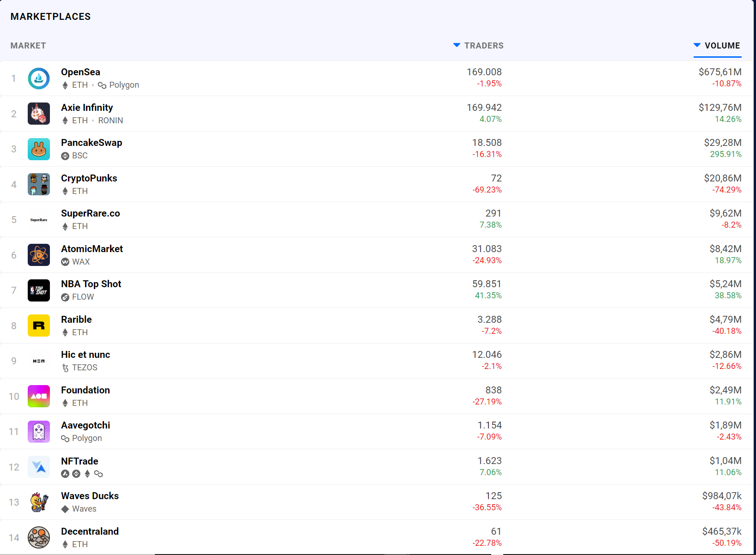The image size is (756, 555).
Task: Click OpenSea volume $675,61M
Action: click(720, 72)
